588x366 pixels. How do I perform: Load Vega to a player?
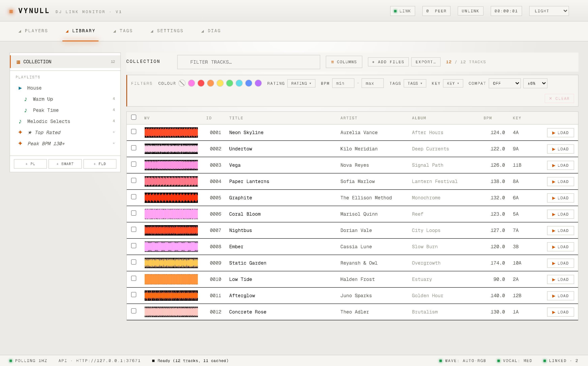560,165
